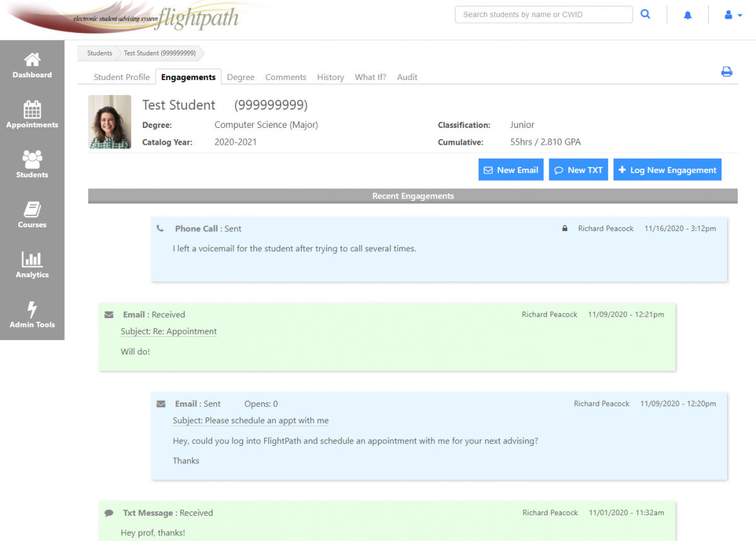The height and width of the screenshot is (541, 756).
Task: Click the lock icon on Phone Call entry
Action: coord(564,229)
